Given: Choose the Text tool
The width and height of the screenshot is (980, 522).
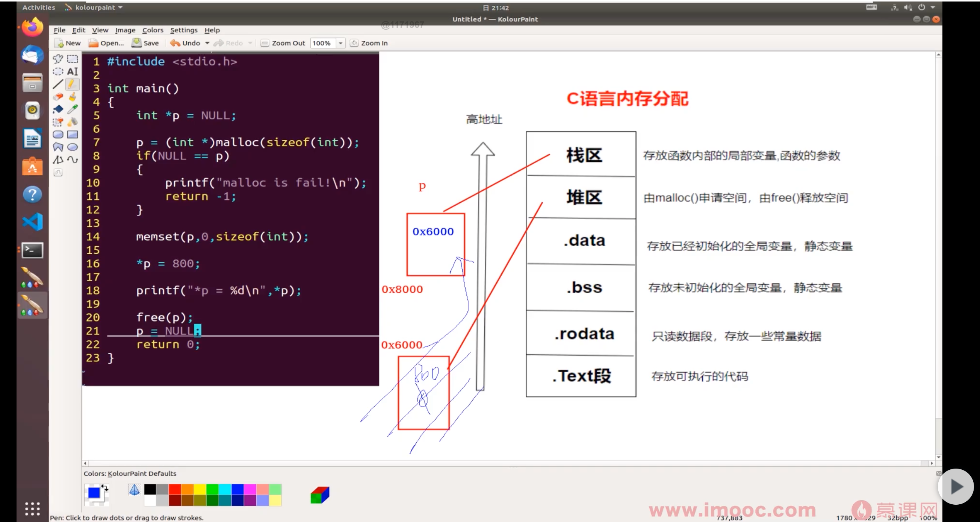Looking at the screenshot, I should pyautogui.click(x=72, y=71).
